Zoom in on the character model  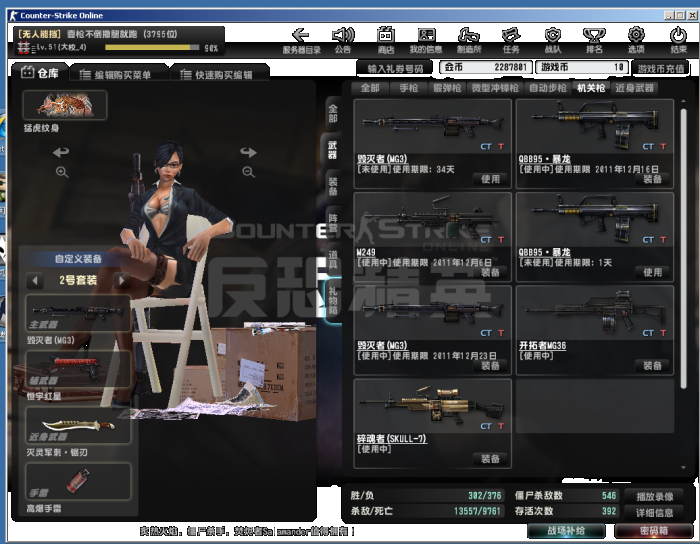pyautogui.click(x=62, y=172)
